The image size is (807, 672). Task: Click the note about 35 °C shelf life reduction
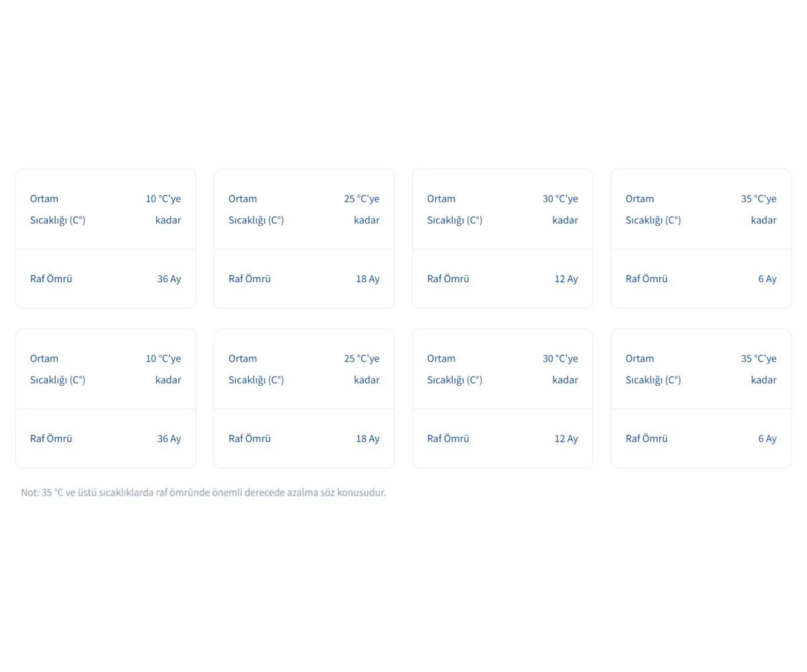click(x=203, y=493)
